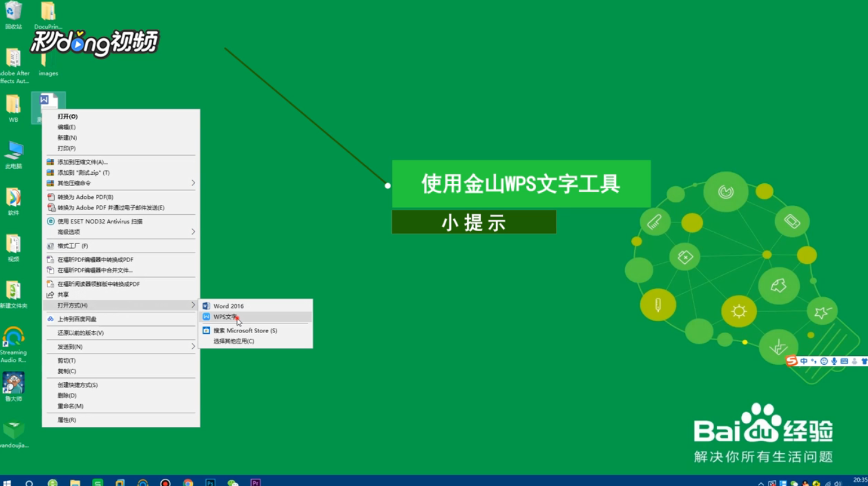Choose 编辑(E) in the context menu
Screen dimensions: 868x486
click(x=121, y=127)
